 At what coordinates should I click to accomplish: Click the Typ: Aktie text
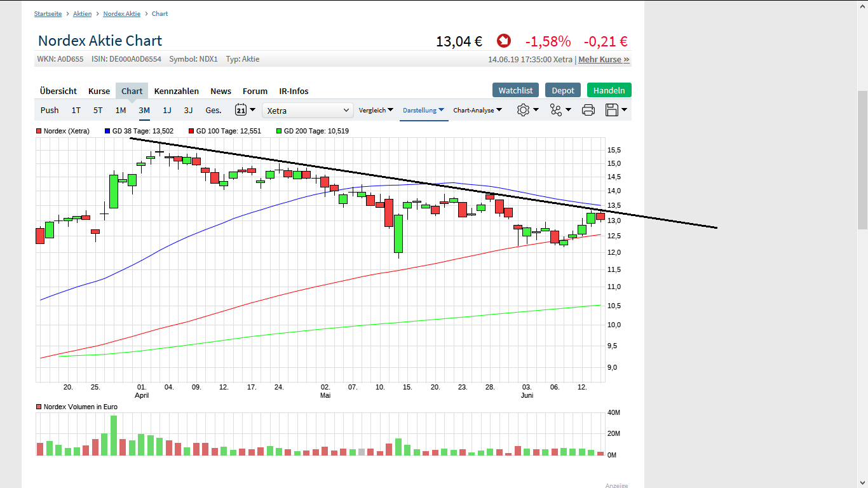point(243,59)
